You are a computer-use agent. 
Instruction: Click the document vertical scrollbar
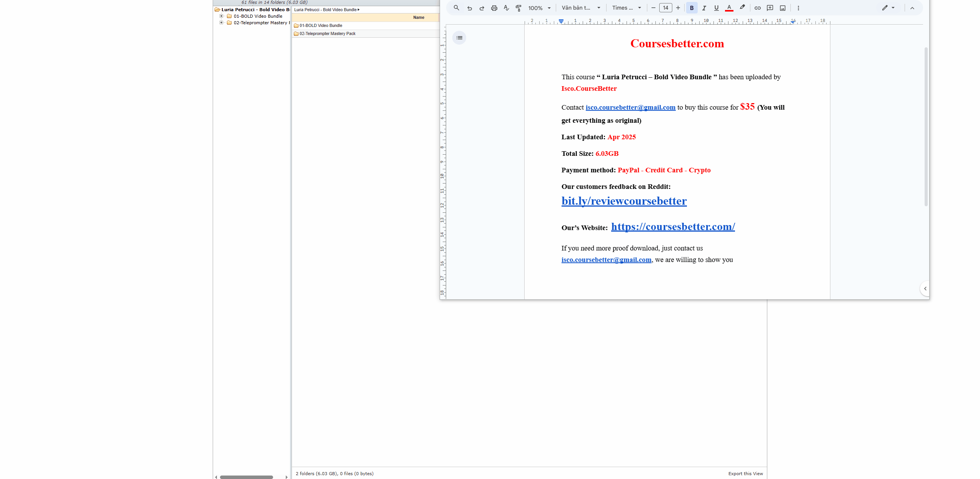[x=926, y=127]
